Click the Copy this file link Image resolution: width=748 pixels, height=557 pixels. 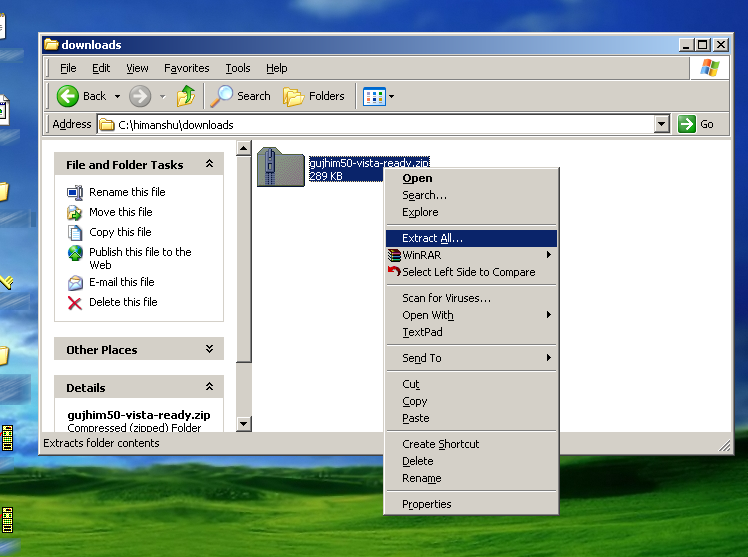click(120, 232)
